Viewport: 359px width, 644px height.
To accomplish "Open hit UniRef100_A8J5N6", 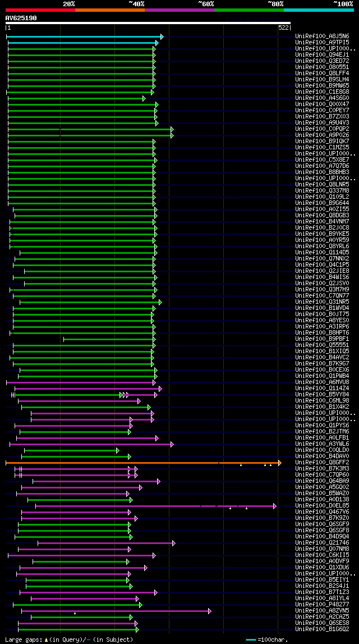I will (x=322, y=36).
